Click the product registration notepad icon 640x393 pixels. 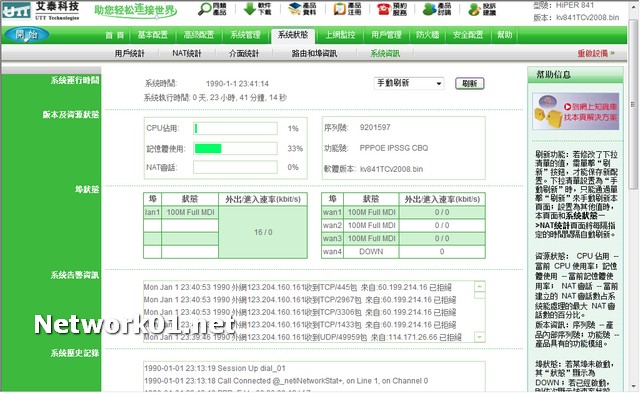coord(340,9)
